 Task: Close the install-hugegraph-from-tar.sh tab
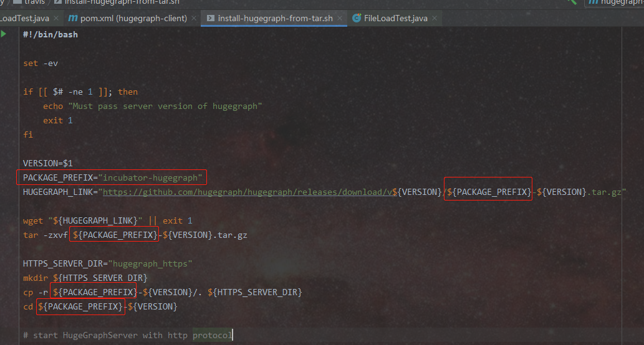[340, 19]
